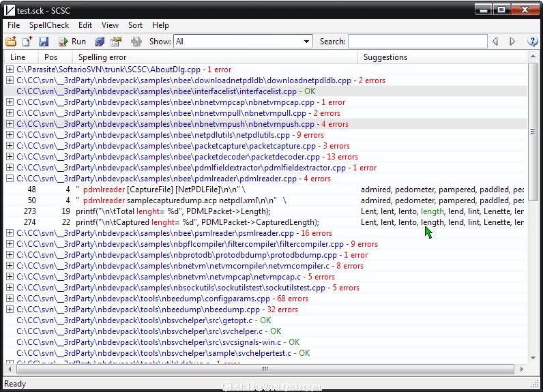
Task: Sort by the Line column header
Action: [x=20, y=57]
